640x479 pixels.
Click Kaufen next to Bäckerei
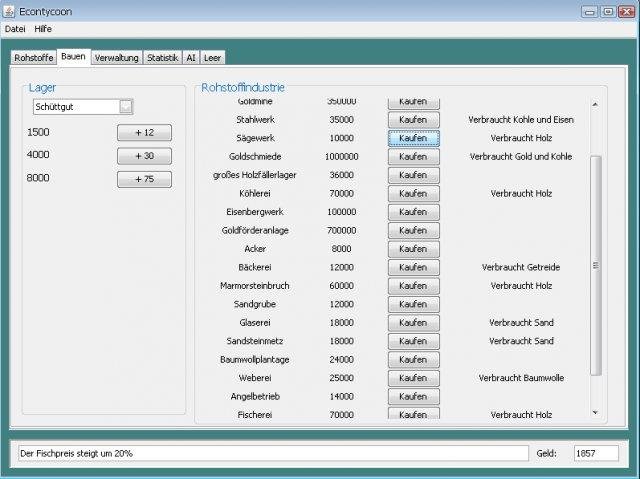coord(413,267)
